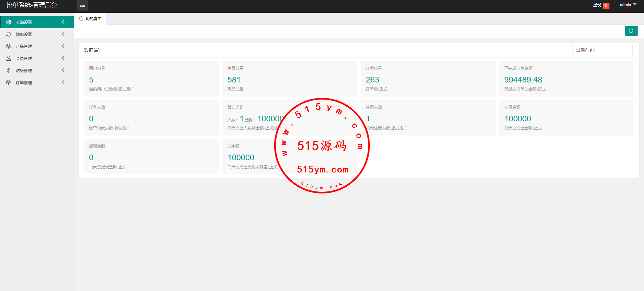Click the finance management dollar icon
This screenshot has width=644, height=291.
[x=9, y=70]
